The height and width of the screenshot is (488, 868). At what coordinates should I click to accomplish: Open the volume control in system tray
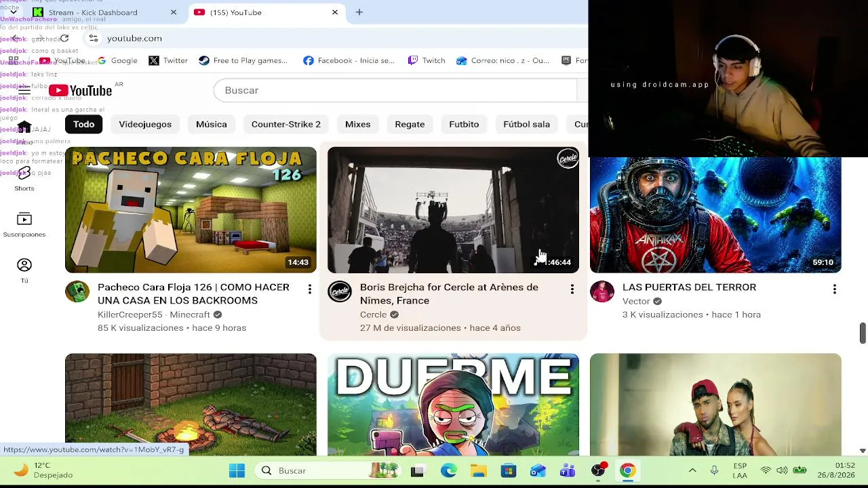tap(782, 470)
